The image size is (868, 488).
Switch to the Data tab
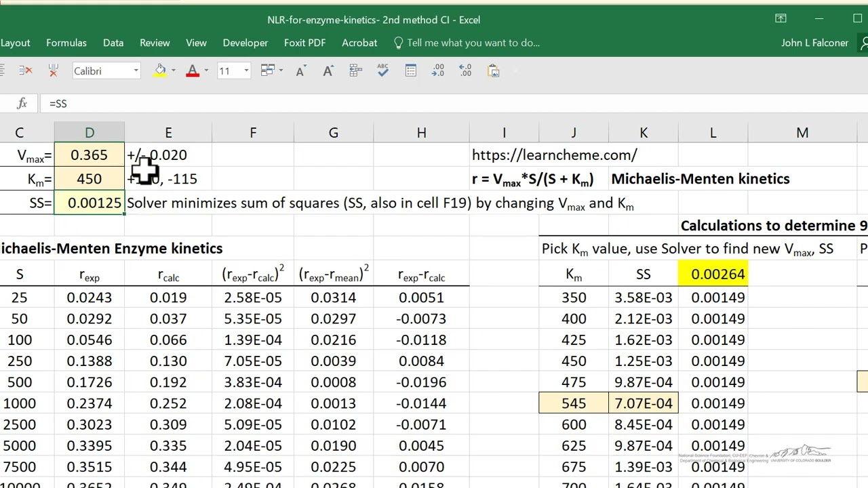point(113,43)
